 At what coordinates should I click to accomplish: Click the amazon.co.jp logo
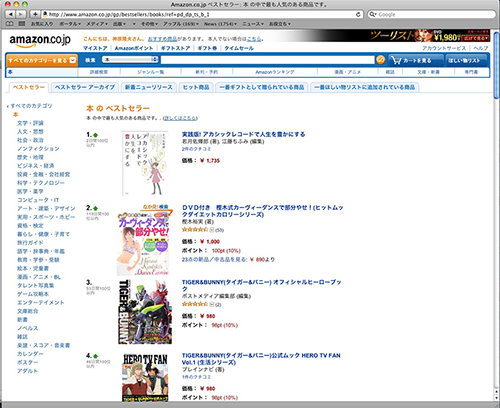coord(40,40)
